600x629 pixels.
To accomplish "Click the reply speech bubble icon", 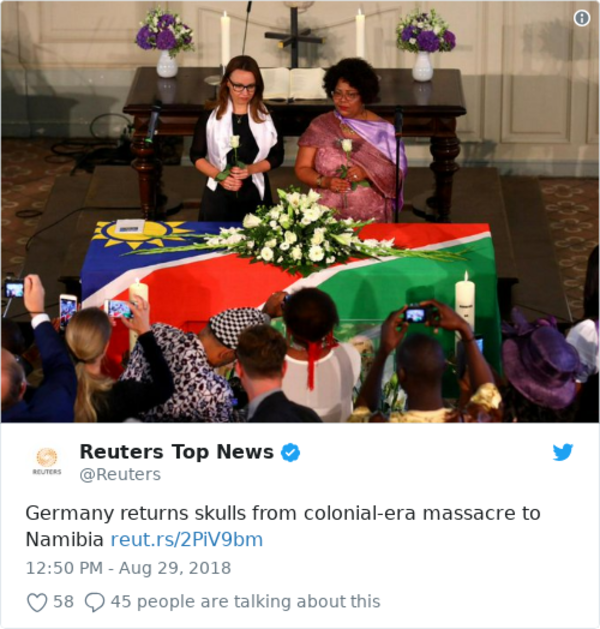I will (x=95, y=602).
